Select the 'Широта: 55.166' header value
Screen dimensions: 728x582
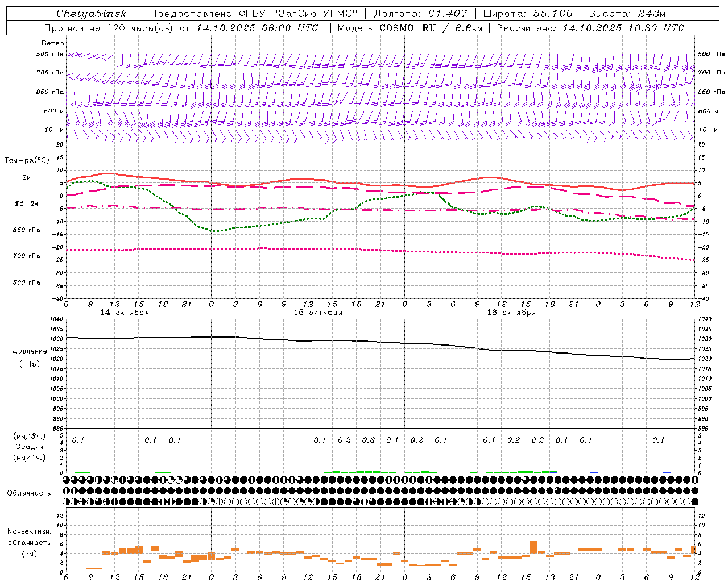tap(527, 14)
